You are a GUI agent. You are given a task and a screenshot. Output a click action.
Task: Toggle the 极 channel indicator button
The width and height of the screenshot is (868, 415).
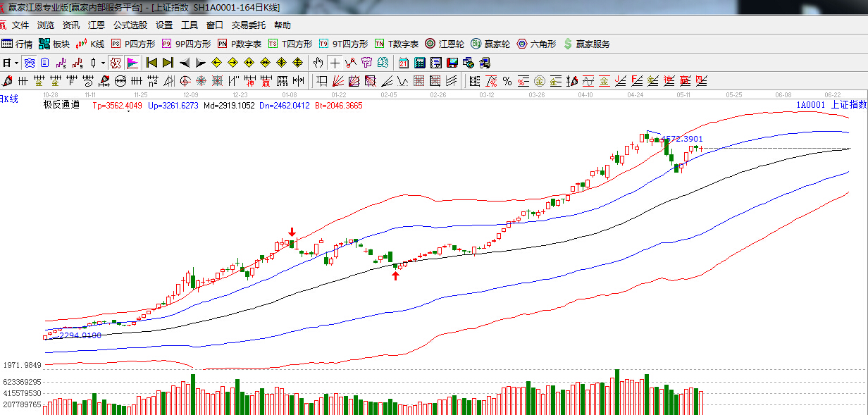click(x=116, y=63)
